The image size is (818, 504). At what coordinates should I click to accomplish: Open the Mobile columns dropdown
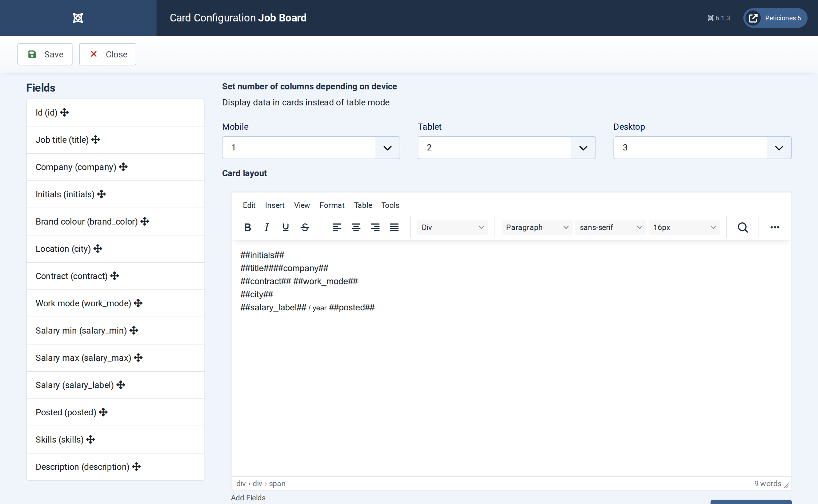click(x=311, y=148)
